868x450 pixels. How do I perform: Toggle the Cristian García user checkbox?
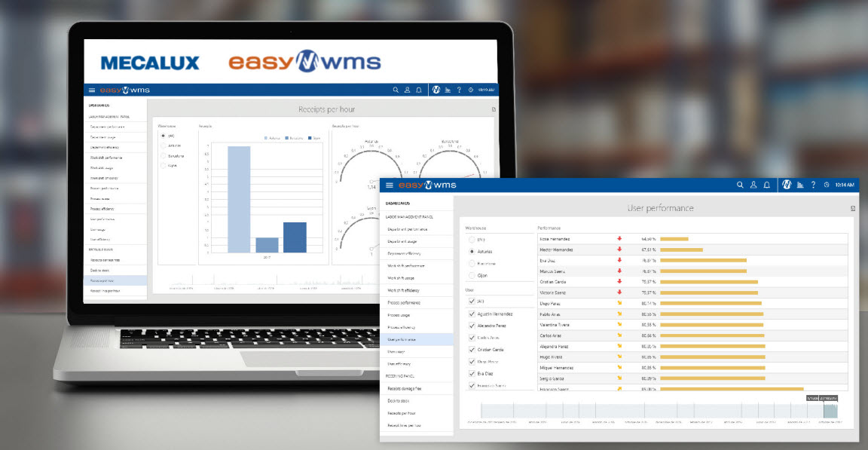[471, 349]
